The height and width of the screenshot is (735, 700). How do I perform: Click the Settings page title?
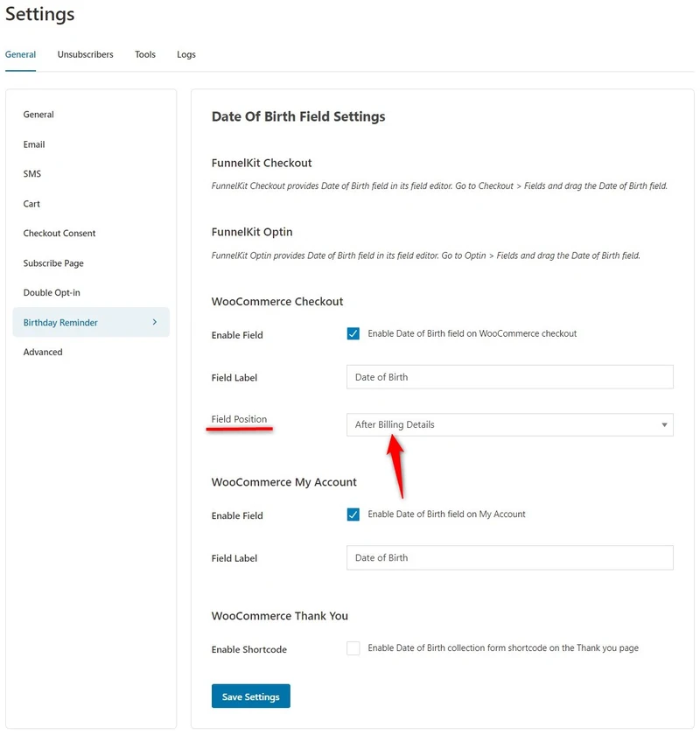click(40, 14)
